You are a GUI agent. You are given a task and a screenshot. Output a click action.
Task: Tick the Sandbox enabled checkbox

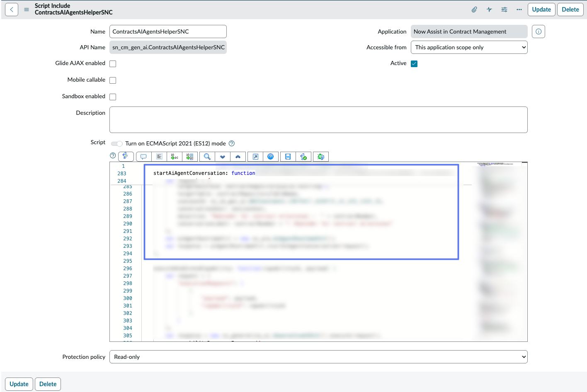click(x=113, y=97)
